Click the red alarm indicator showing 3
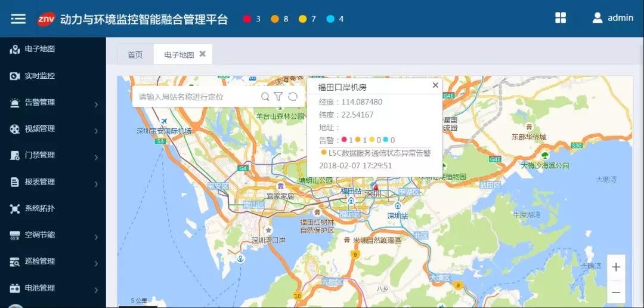 (x=247, y=19)
